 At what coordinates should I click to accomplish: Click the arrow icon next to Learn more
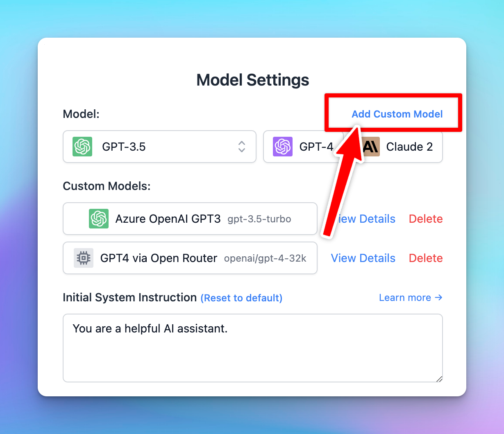[438, 297]
